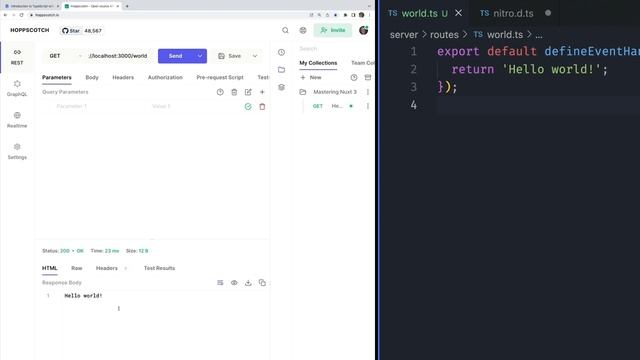Select the nitro.d.ts editor tab
Image resolution: width=640 pixels, height=360 pixels.
(512, 13)
